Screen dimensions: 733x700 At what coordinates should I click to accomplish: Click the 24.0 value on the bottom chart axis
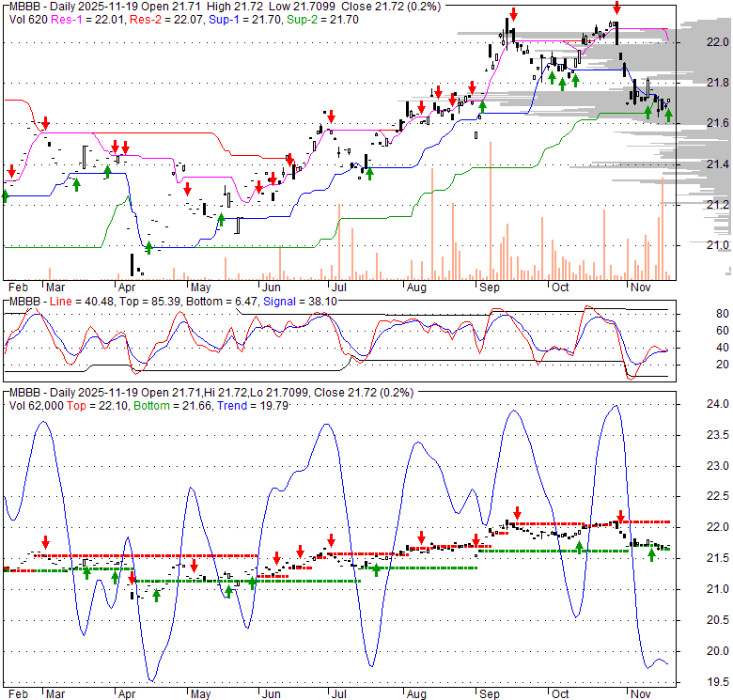coord(717,404)
